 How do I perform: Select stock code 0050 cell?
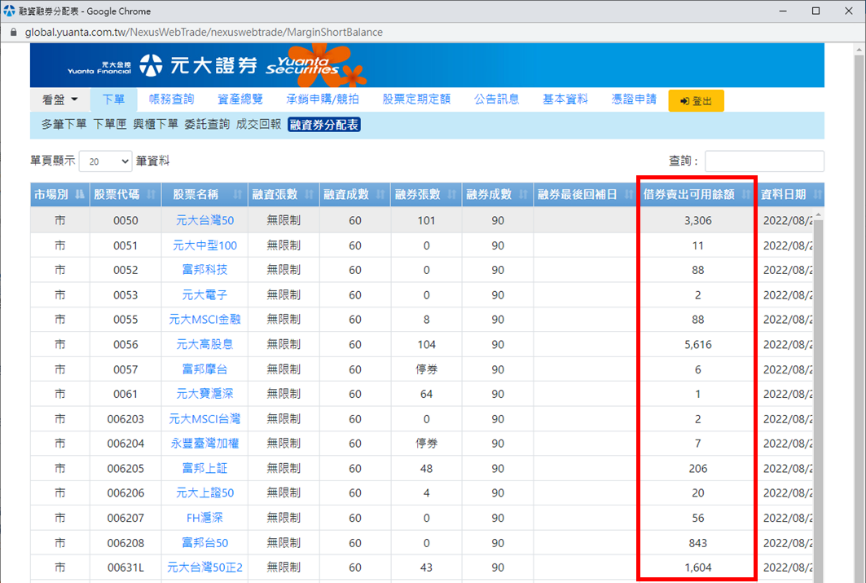tap(125, 220)
